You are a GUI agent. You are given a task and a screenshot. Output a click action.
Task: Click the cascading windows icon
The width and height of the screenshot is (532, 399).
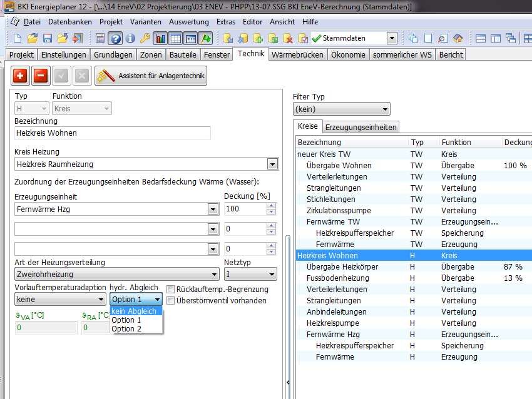tap(413, 38)
